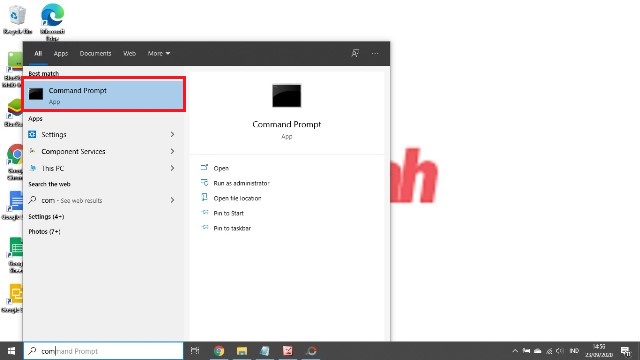Switch to the Documents search tab
The height and width of the screenshot is (360, 640).
[95, 53]
